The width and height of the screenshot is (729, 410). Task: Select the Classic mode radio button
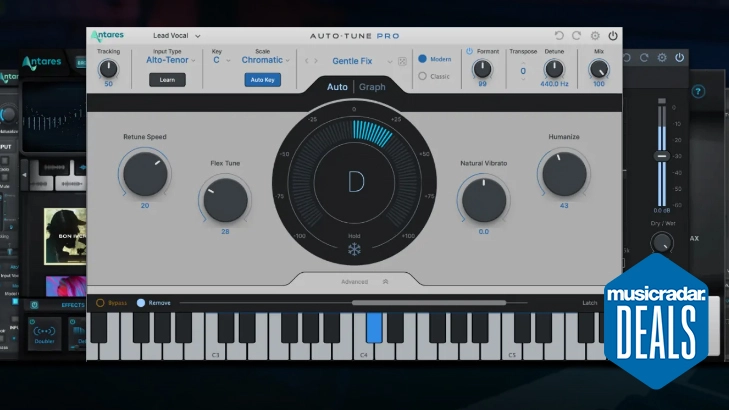tap(422, 76)
